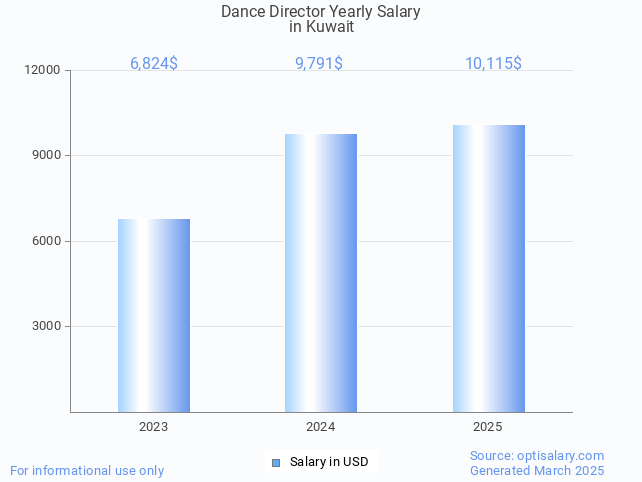
Task: Click the 2025 salary bar
Action: click(489, 268)
